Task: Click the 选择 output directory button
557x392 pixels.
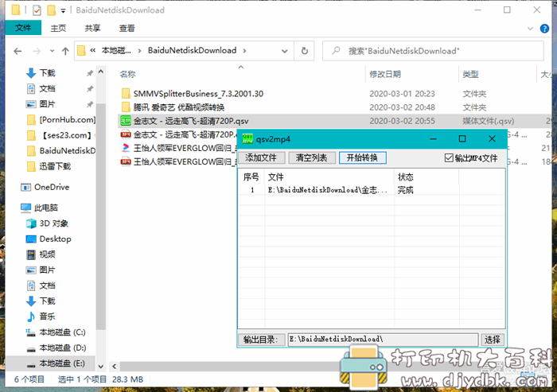Action: 492,340
